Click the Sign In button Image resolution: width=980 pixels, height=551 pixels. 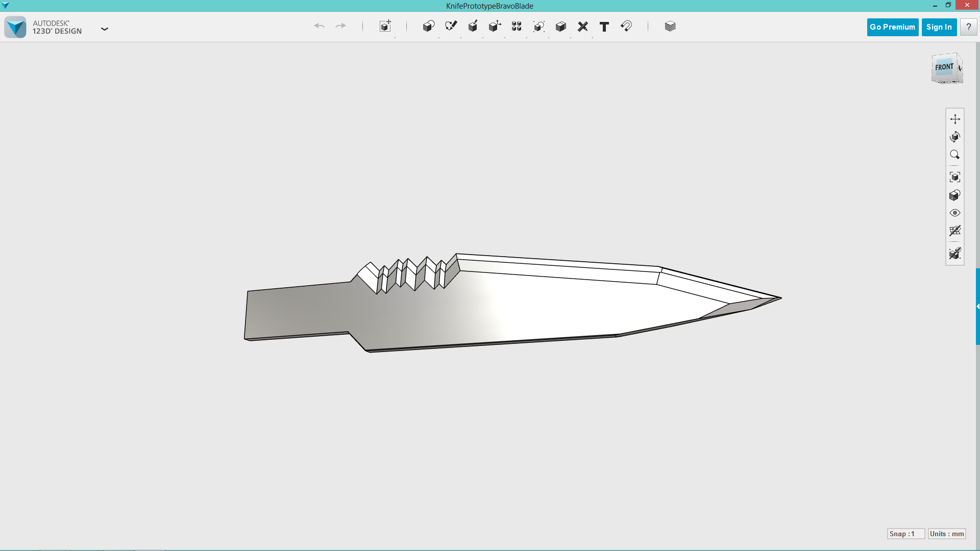939,27
